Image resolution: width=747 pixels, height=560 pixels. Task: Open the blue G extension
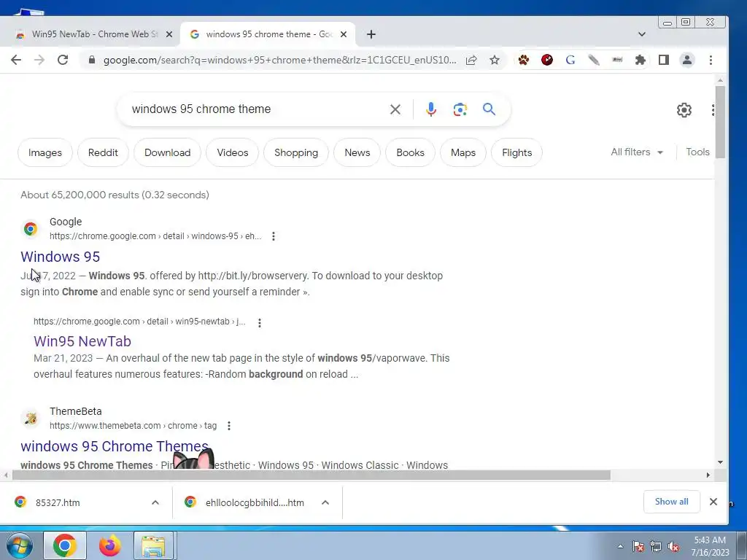click(x=570, y=60)
